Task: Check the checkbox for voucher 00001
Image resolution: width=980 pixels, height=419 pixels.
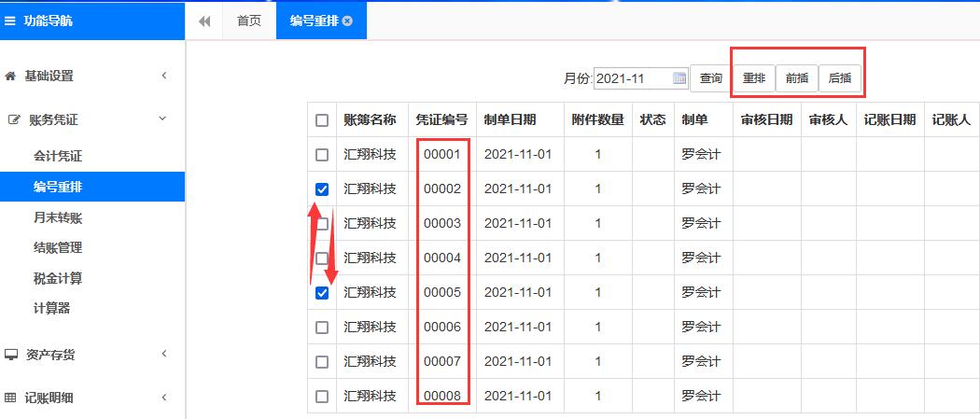Action: pyautogui.click(x=322, y=154)
